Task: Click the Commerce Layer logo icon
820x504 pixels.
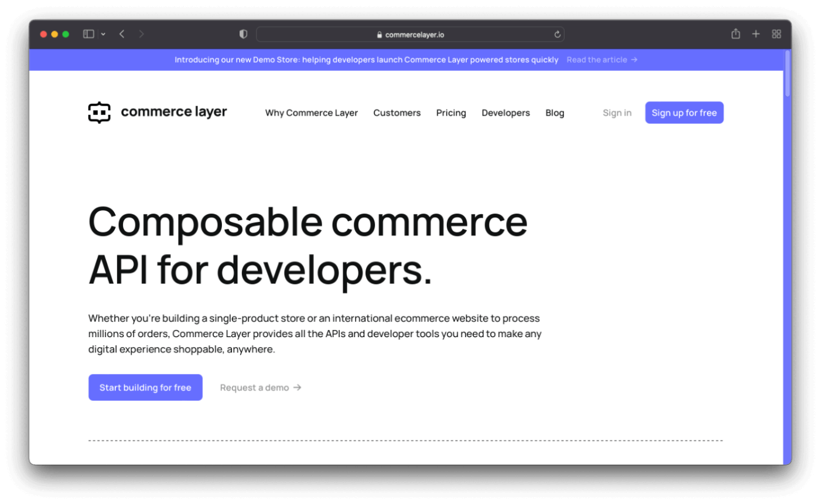Action: (x=99, y=112)
